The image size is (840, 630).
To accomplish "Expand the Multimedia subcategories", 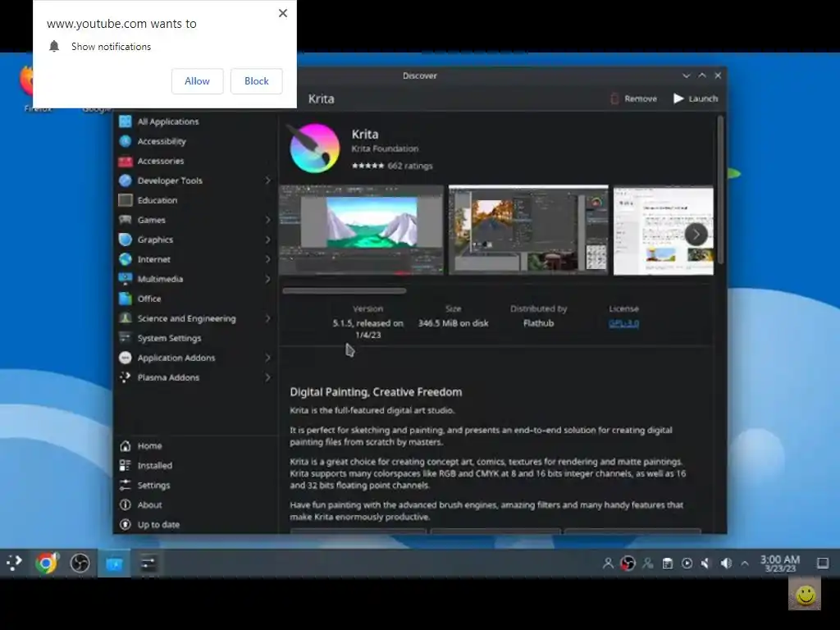I will [268, 279].
